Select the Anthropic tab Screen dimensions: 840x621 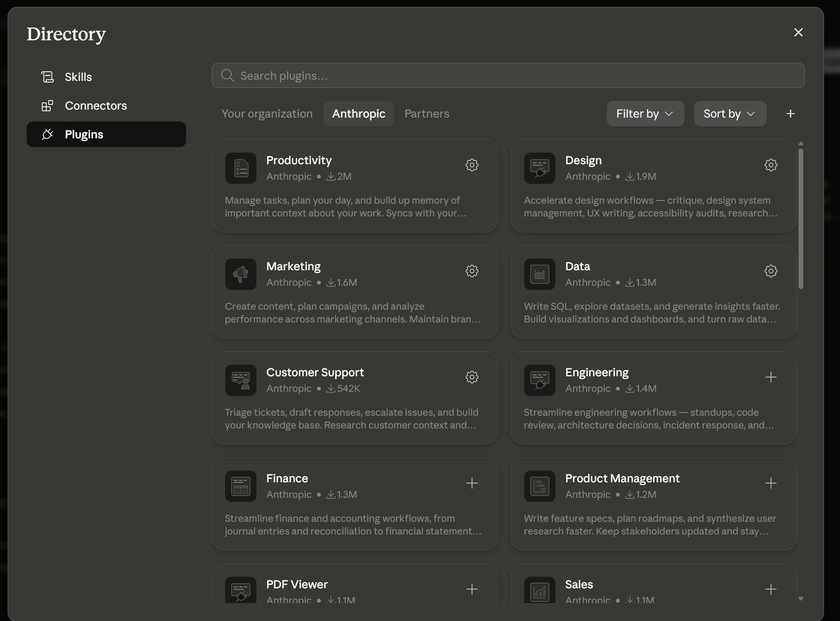358,114
